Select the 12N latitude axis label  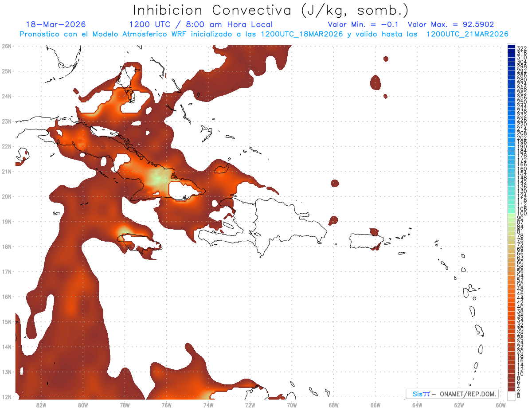(x=7, y=397)
